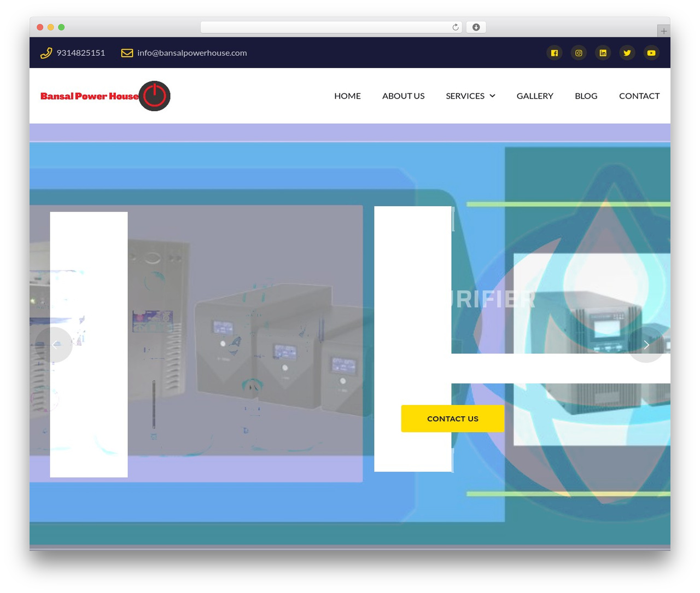Open the Contact menu item
This screenshot has width=700, height=593.
click(639, 96)
